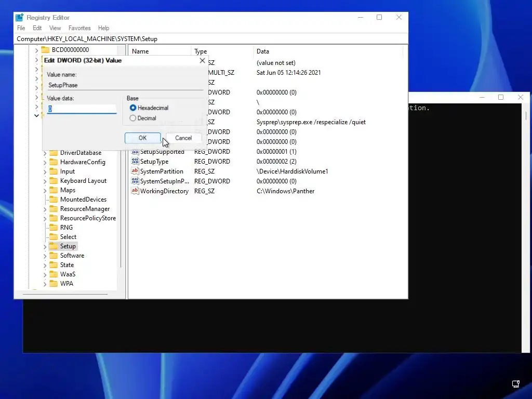532x399 pixels.
Task: Expand the BCD00000000 key
Action: [x=37, y=50]
